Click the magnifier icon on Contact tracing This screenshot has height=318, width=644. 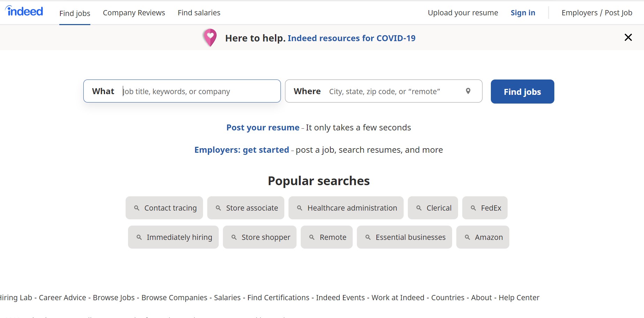[137, 208]
